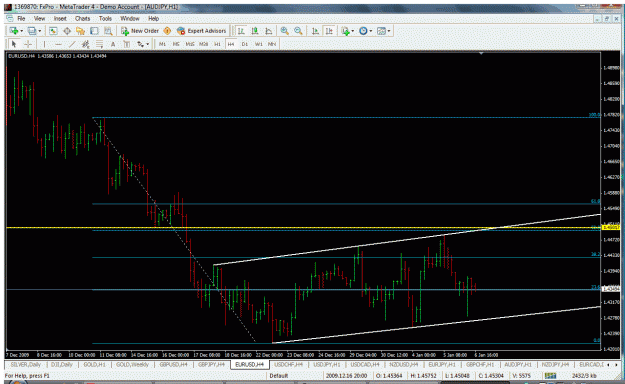625x384 pixels.
Task: Switch timeframe to D1
Action: click(245, 44)
